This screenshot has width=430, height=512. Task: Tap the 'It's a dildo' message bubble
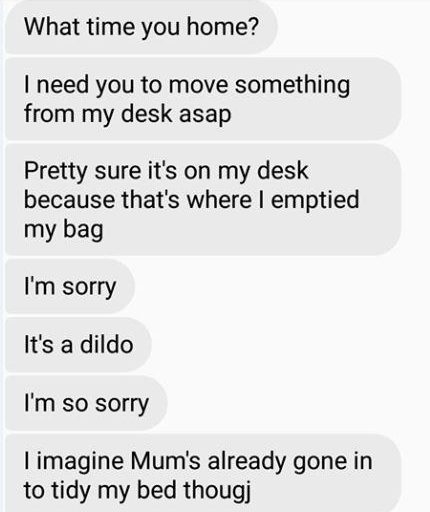point(78,344)
